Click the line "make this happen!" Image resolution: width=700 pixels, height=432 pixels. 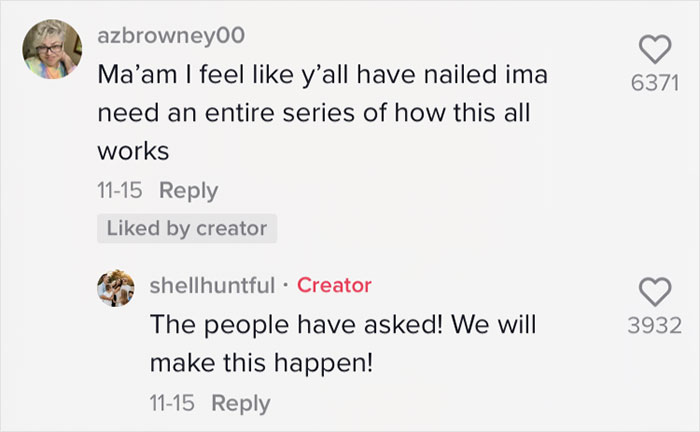tap(261, 363)
